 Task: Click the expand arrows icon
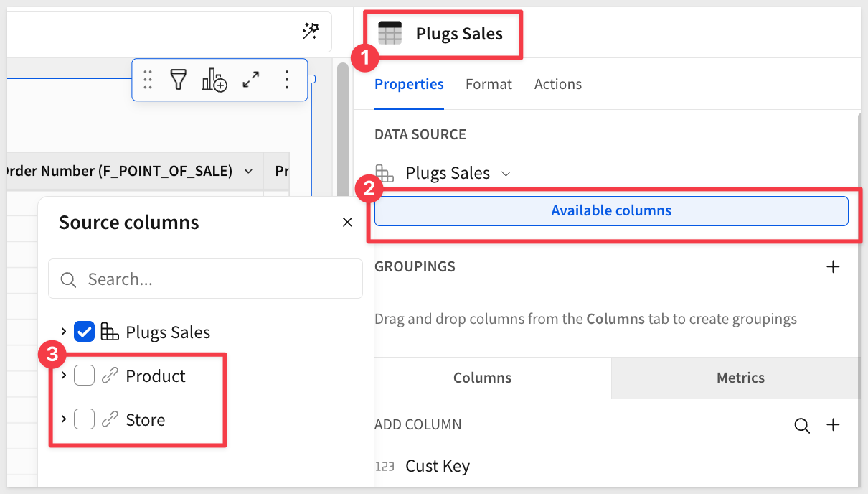(251, 80)
